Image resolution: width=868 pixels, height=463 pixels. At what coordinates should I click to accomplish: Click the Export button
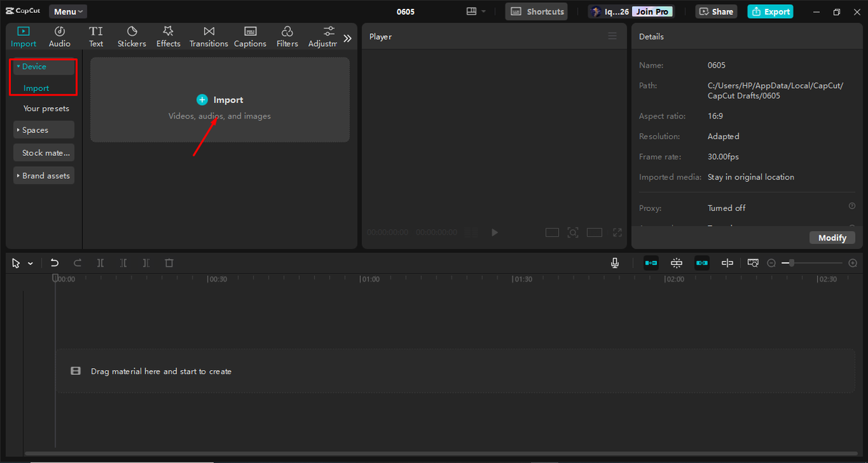[770, 12]
